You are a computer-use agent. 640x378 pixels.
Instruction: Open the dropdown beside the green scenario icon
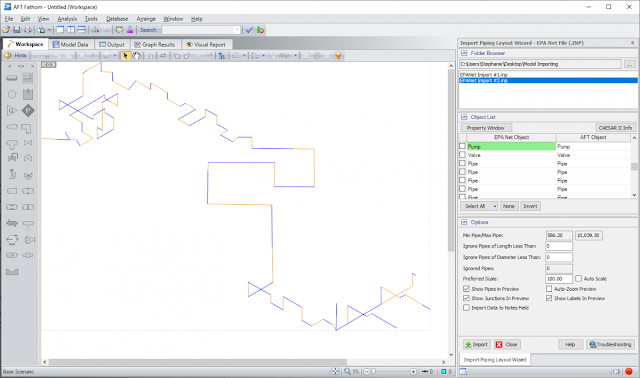click(x=49, y=30)
